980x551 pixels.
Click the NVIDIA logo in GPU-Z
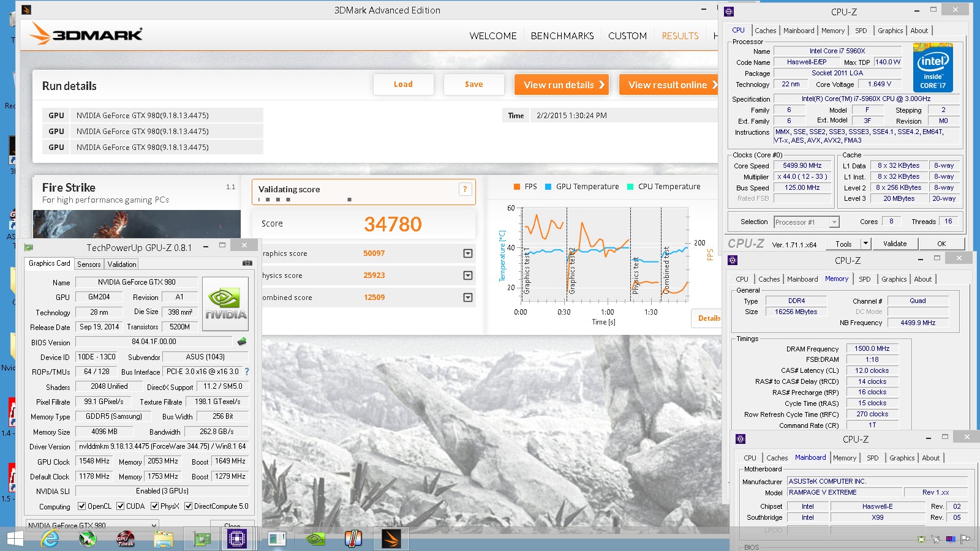click(225, 304)
